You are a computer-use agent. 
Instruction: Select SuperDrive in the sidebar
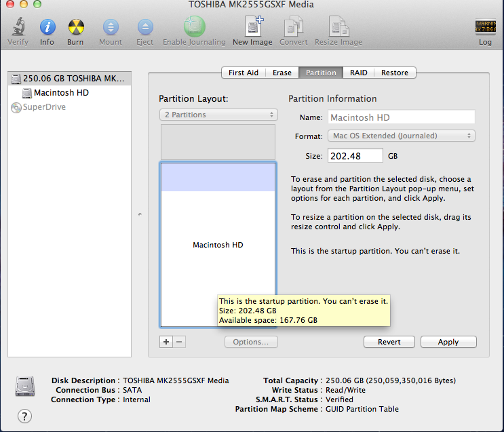pos(69,106)
